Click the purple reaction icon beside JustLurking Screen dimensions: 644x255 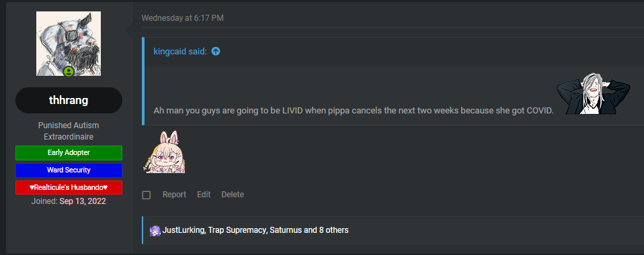(155, 230)
